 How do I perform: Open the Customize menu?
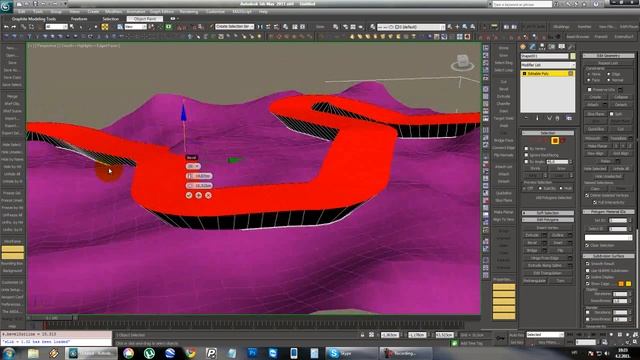pyautogui.click(x=215, y=12)
